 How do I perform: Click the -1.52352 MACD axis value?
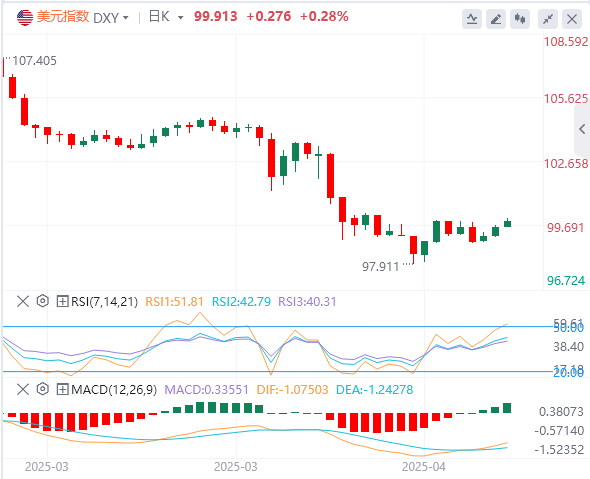559,450
